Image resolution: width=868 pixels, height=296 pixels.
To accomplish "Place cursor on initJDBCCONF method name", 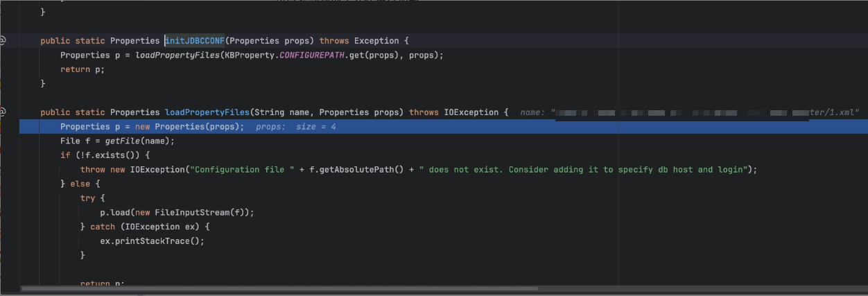I will (195, 41).
